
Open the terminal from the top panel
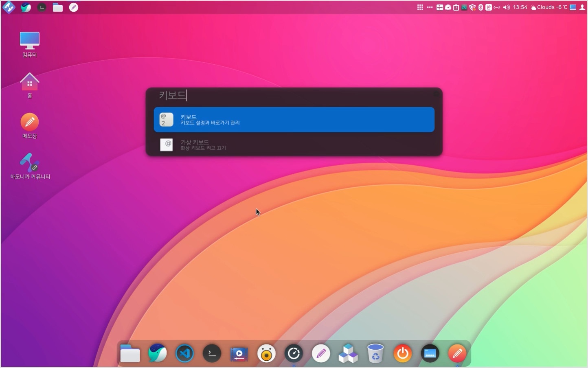pyautogui.click(x=42, y=7)
